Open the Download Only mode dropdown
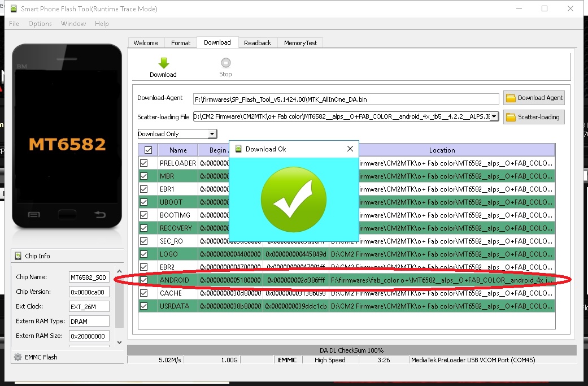588x386 pixels. (x=212, y=134)
